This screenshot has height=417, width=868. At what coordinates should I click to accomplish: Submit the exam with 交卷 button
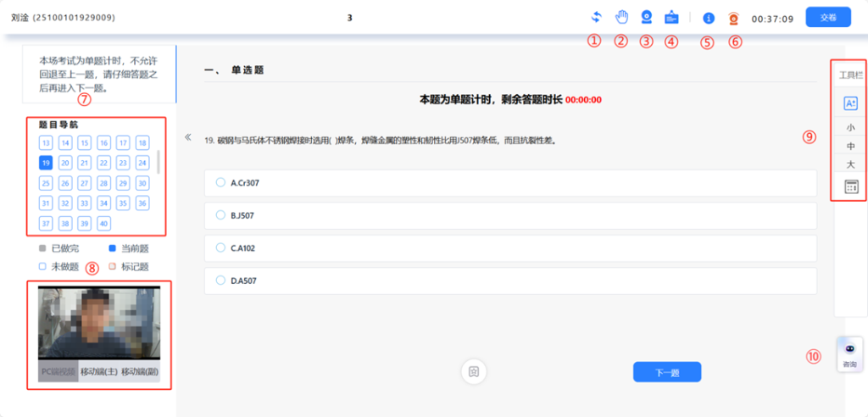[x=827, y=18]
